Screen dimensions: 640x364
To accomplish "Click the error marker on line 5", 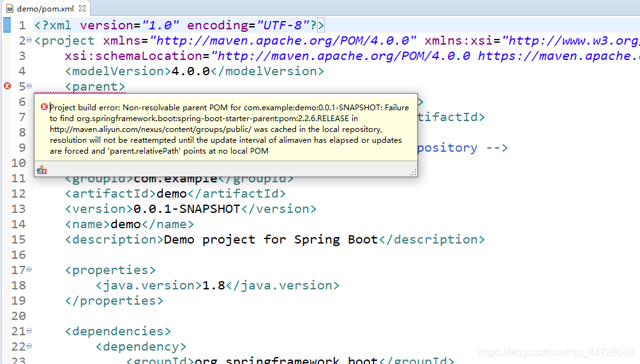I will point(8,86).
